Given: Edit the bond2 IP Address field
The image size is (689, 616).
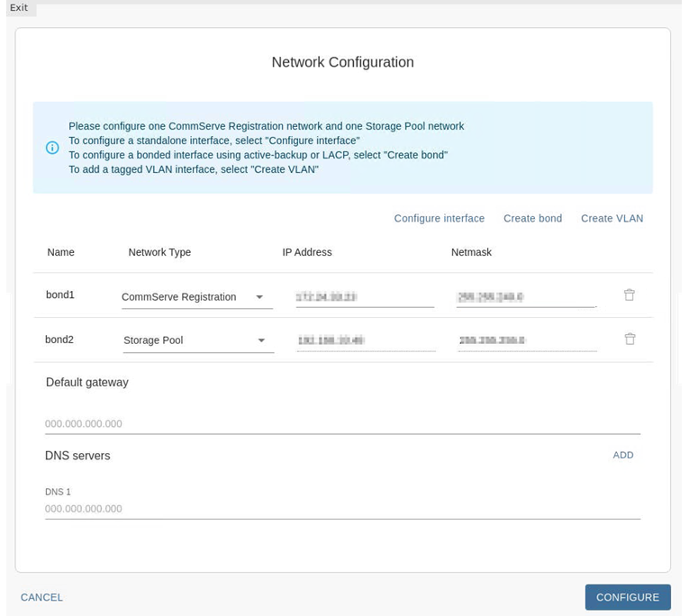Looking at the screenshot, I should pyautogui.click(x=365, y=340).
